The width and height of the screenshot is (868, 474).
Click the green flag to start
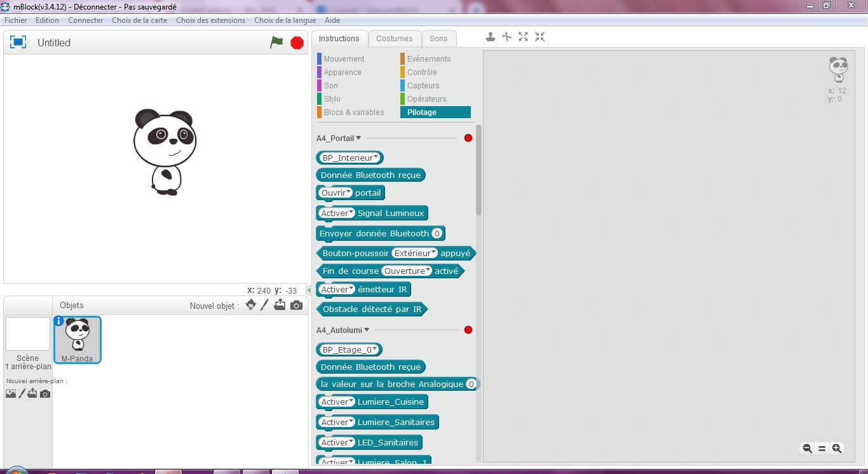point(276,43)
